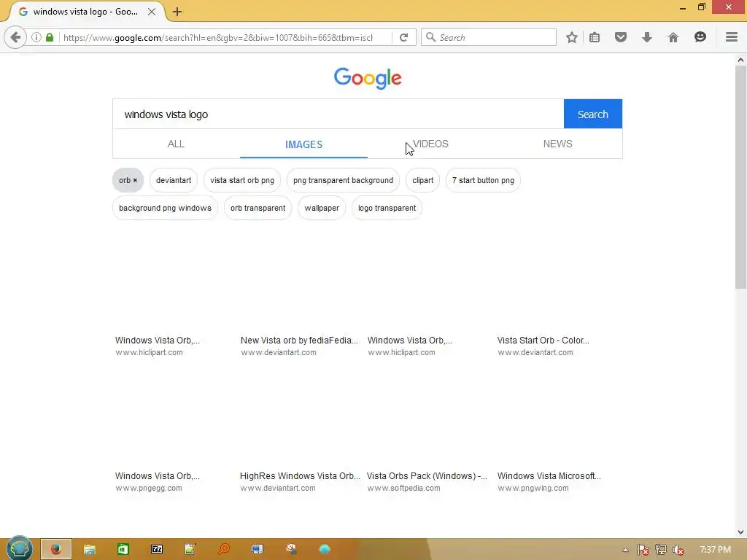Click the page vertical scrollbar thumb
Screen dimensions: 747x560
[740, 177]
